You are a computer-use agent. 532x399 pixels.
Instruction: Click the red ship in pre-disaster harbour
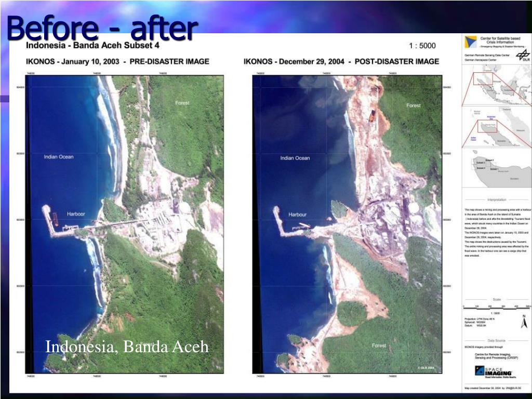coord(55,220)
